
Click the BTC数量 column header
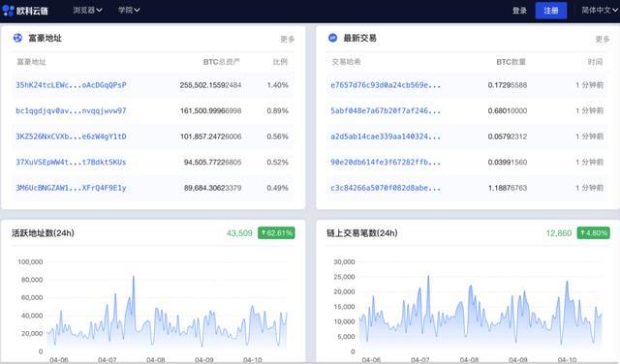[x=511, y=62]
